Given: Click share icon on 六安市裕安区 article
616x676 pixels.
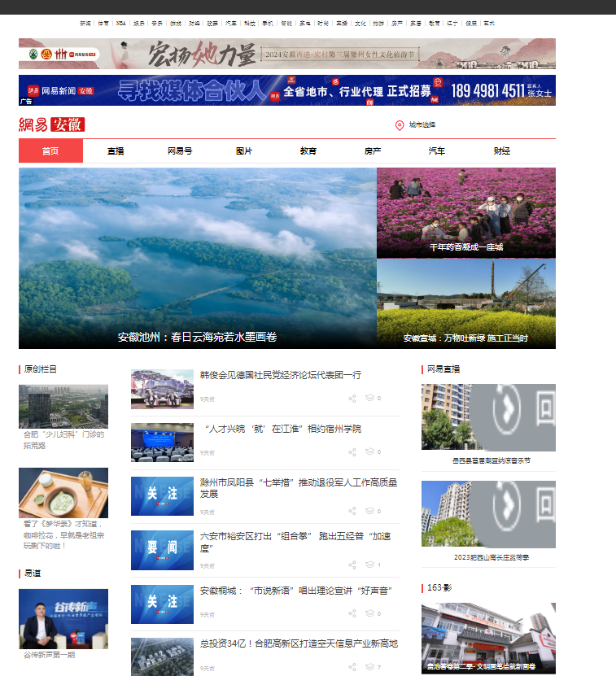Looking at the screenshot, I should tap(352, 565).
